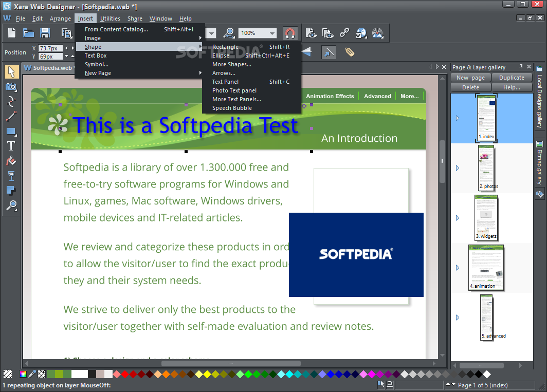
Task: Click the Advanced nav link on page
Action: pos(377,96)
